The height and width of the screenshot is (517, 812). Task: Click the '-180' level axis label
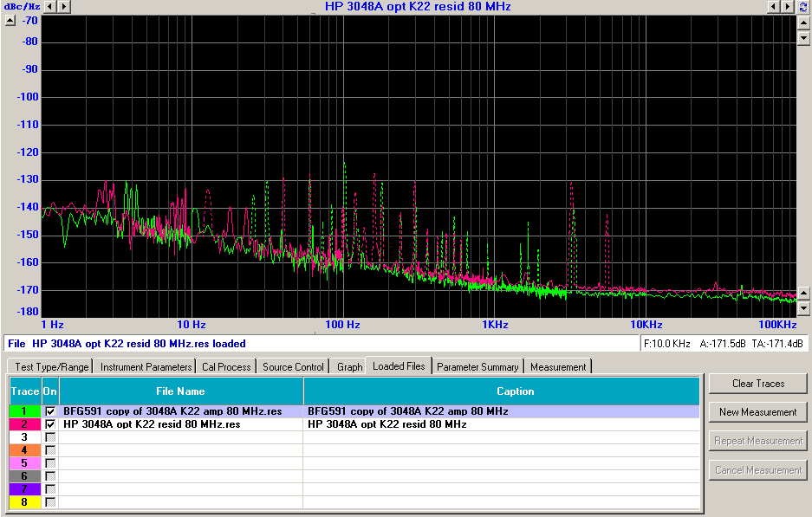(x=28, y=312)
